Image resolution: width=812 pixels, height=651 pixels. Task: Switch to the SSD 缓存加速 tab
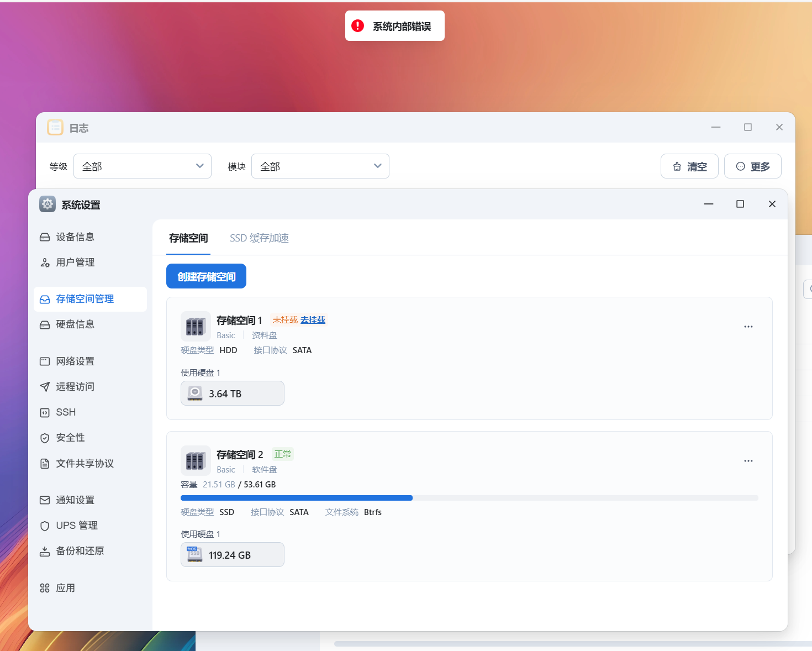point(259,238)
